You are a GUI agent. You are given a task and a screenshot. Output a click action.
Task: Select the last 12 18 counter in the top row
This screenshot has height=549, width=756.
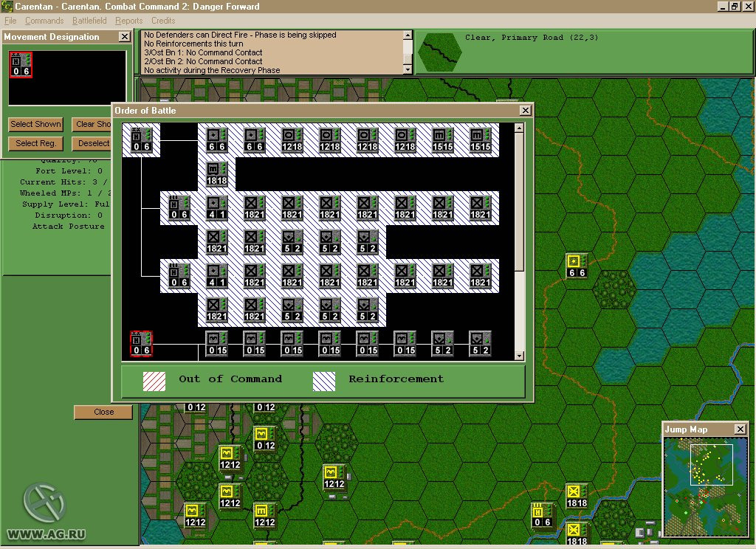tap(405, 139)
